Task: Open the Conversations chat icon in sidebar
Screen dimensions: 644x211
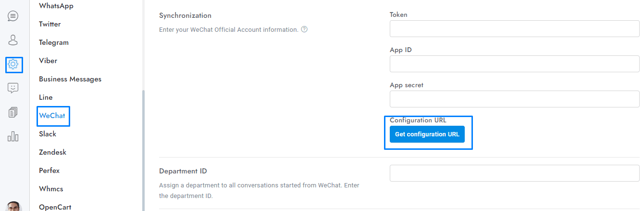Action: [13, 16]
